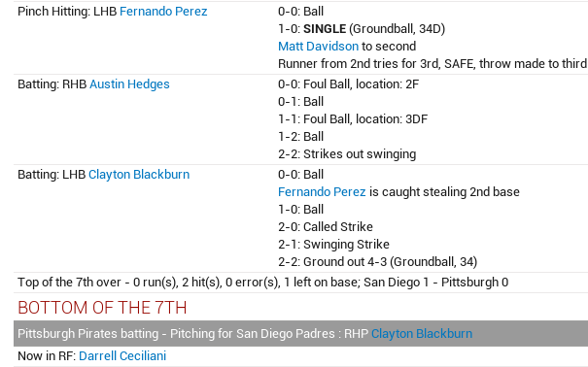Viewport: 588px width, 367px height.
Task: Click the bold SINGLE play text
Action: point(325,29)
